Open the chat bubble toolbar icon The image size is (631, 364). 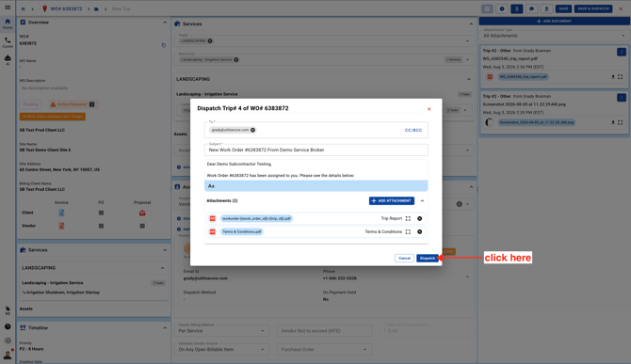pos(531,8)
